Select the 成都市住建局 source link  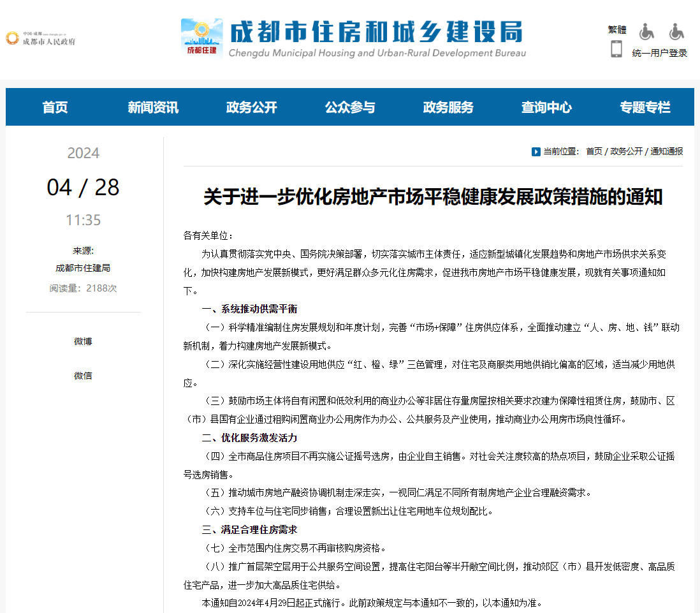click(x=83, y=267)
